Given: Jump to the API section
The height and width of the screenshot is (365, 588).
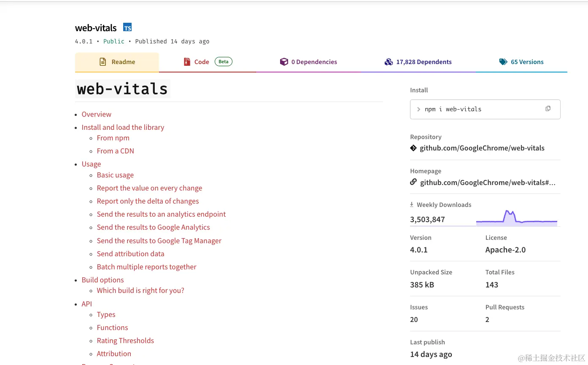Looking at the screenshot, I should click(86, 304).
